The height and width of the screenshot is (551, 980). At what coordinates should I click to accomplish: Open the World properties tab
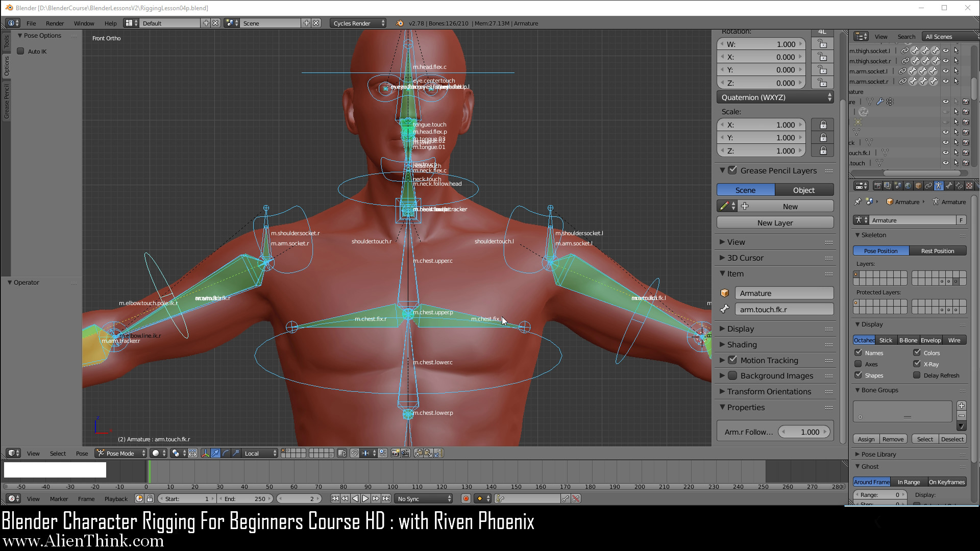pyautogui.click(x=908, y=186)
